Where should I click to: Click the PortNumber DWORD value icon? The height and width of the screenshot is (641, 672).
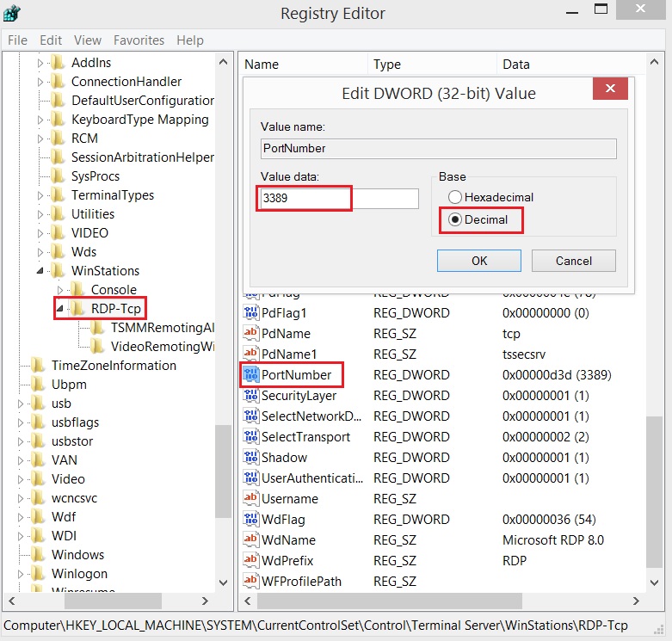pyautogui.click(x=251, y=375)
